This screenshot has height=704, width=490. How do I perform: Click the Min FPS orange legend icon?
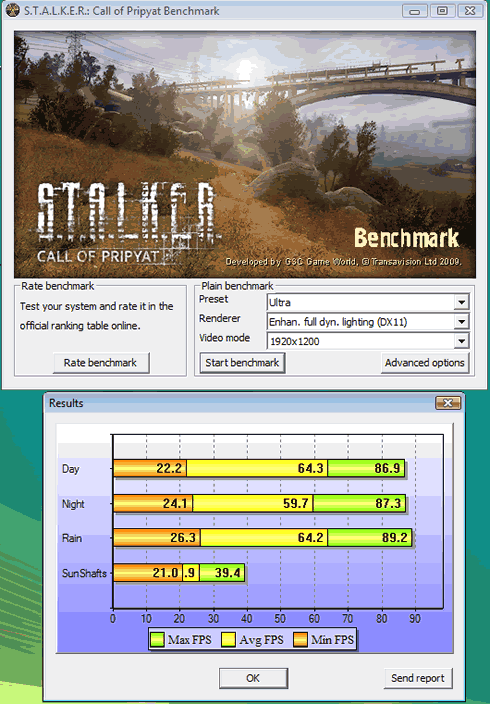[x=300, y=639]
